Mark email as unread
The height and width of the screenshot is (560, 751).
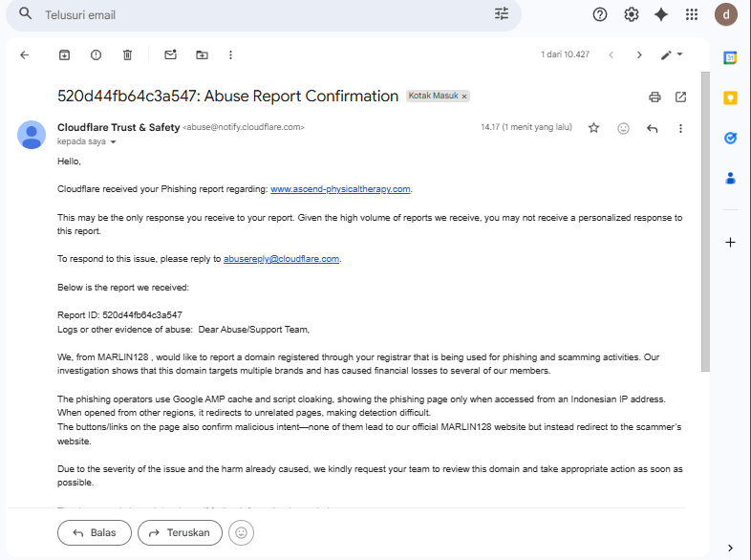pyautogui.click(x=170, y=54)
